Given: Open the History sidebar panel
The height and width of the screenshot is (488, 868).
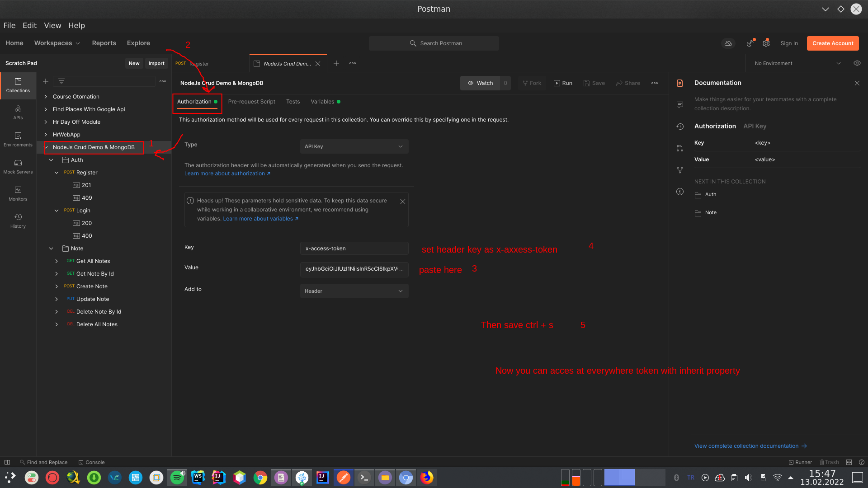Looking at the screenshot, I should coord(18,220).
